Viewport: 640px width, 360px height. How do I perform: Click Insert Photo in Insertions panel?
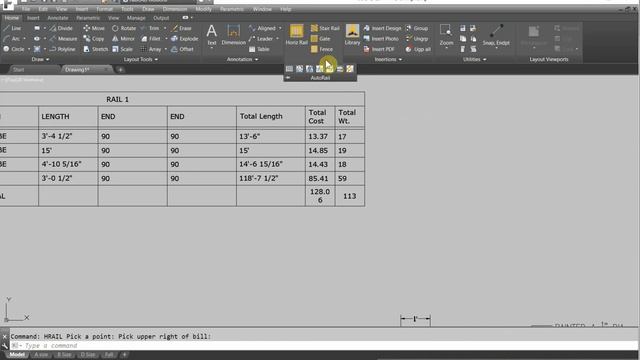tap(381, 38)
